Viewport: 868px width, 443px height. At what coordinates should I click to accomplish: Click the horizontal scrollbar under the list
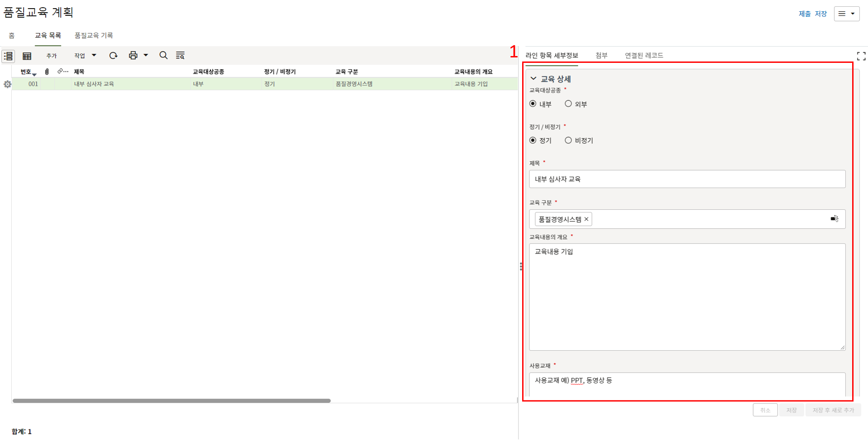click(172, 401)
